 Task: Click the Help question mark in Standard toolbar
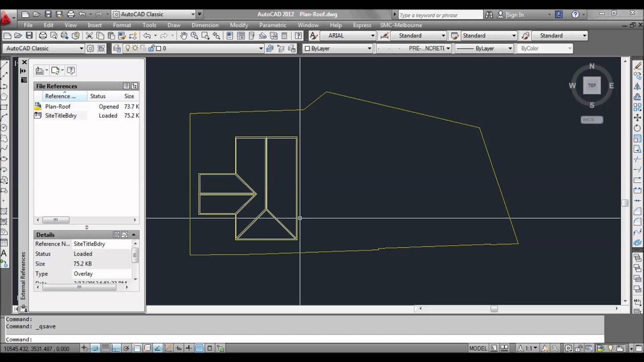pyautogui.click(x=298, y=36)
